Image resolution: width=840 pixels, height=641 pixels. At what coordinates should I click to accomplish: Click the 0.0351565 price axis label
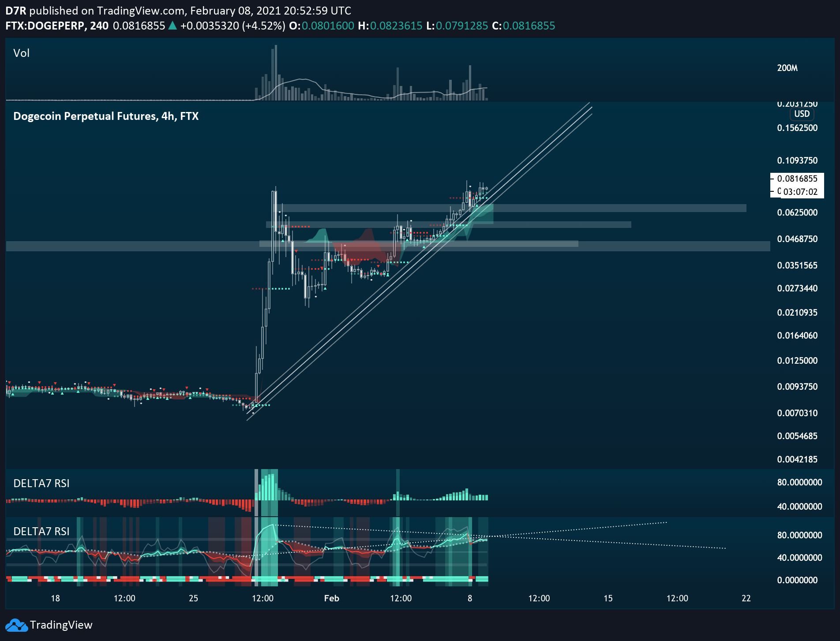tap(797, 265)
